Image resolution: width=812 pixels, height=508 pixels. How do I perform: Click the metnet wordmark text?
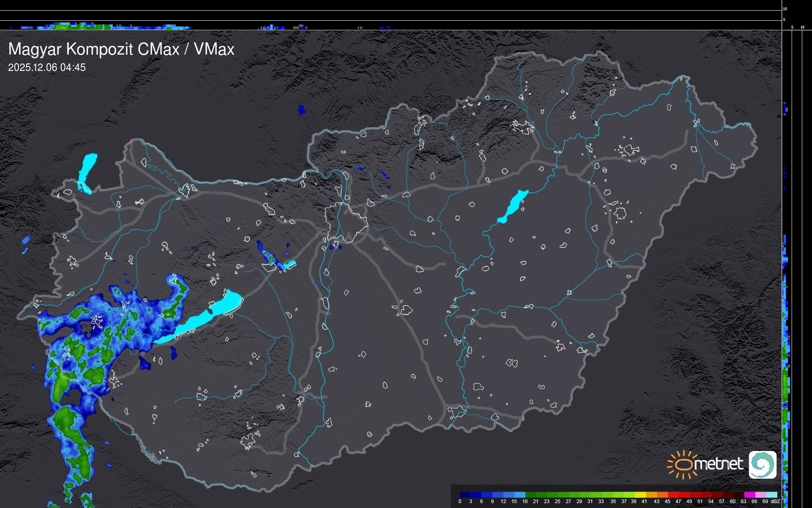(x=718, y=464)
